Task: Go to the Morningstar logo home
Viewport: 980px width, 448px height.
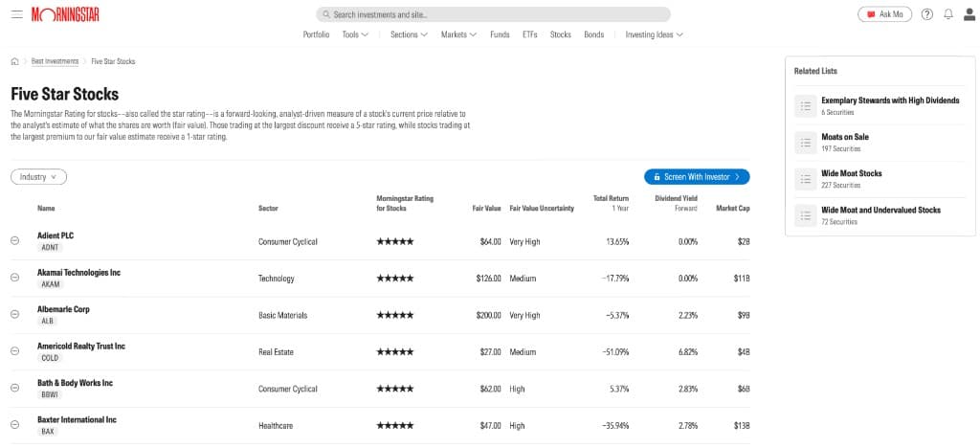Action: click(65, 14)
